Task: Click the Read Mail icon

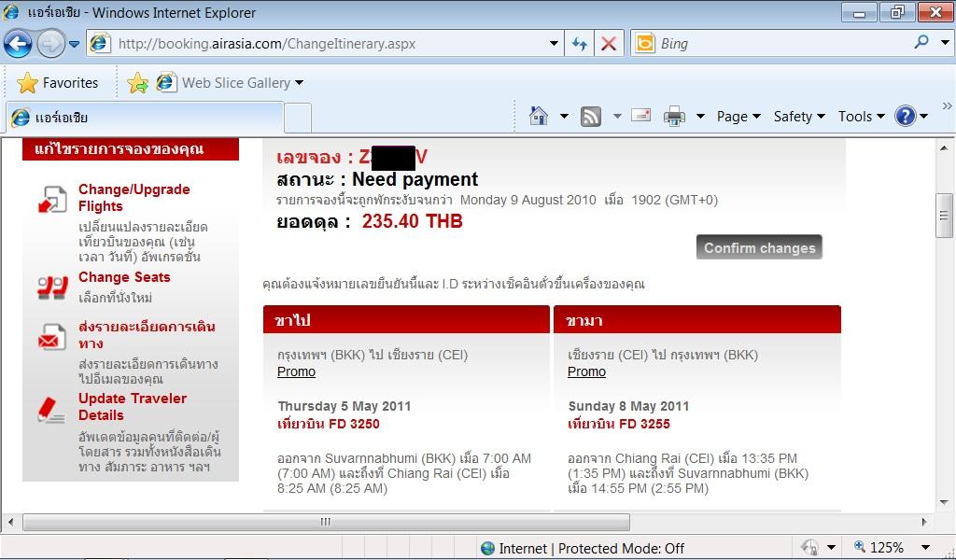Action: (640, 115)
